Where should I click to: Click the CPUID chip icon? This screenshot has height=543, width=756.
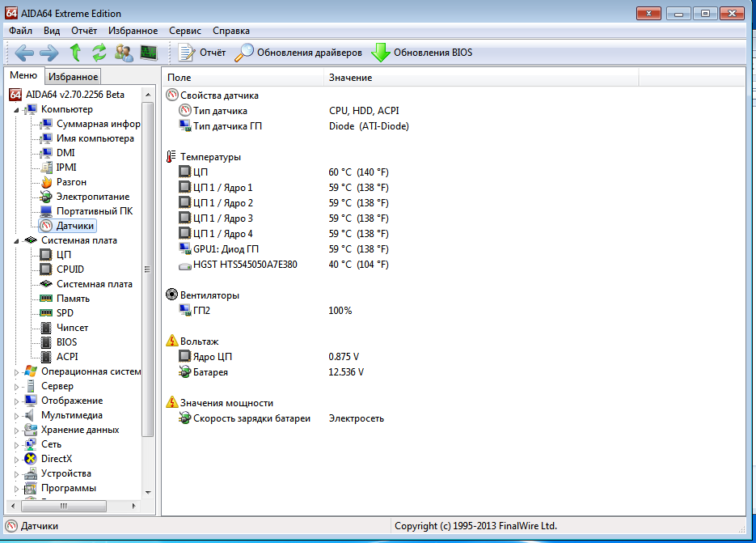(46, 269)
